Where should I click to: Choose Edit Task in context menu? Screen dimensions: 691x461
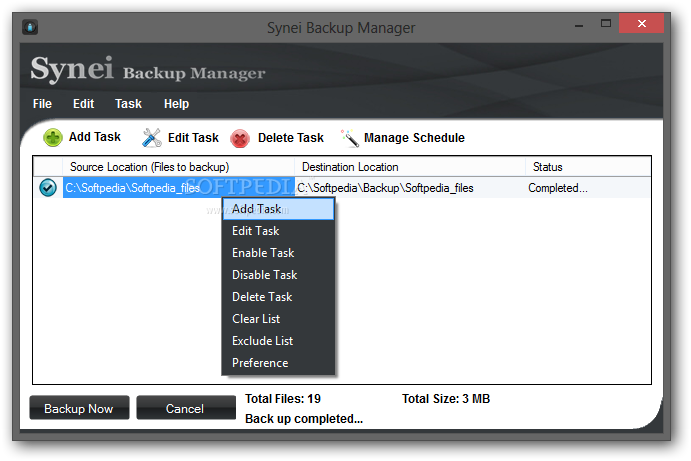point(279,231)
